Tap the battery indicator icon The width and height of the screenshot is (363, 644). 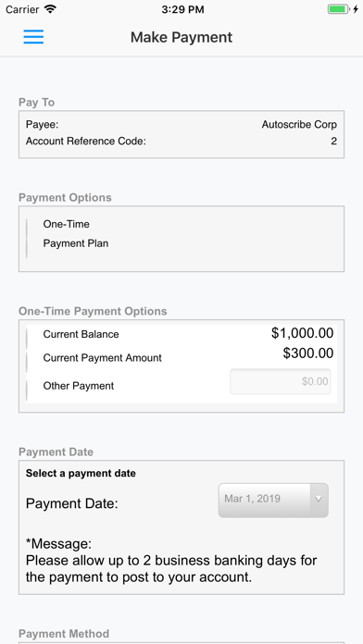tap(339, 9)
